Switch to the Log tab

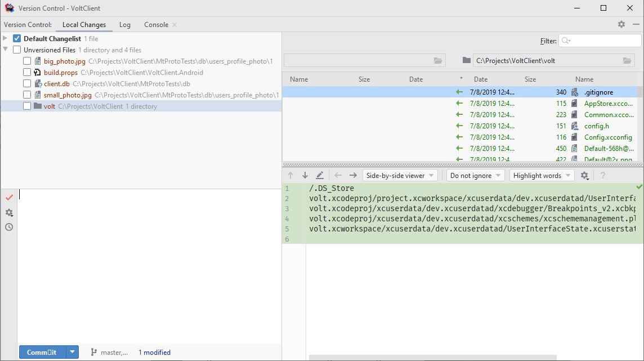coord(125,25)
